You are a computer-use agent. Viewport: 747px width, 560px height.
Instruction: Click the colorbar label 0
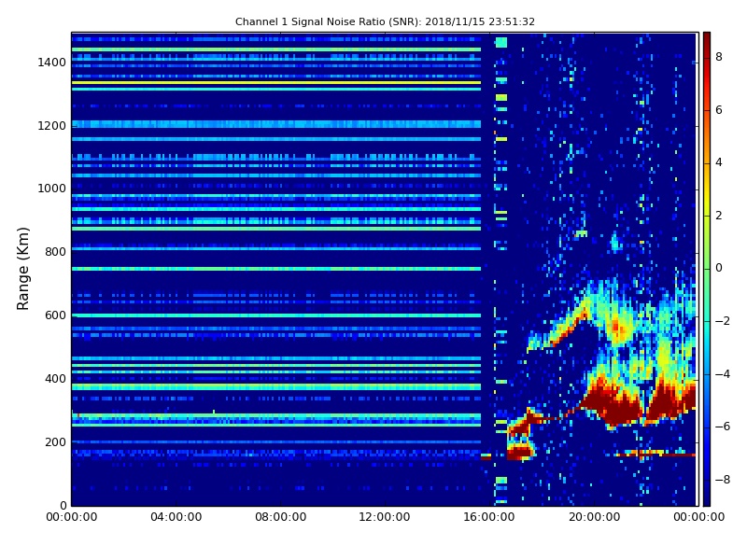[x=719, y=268]
